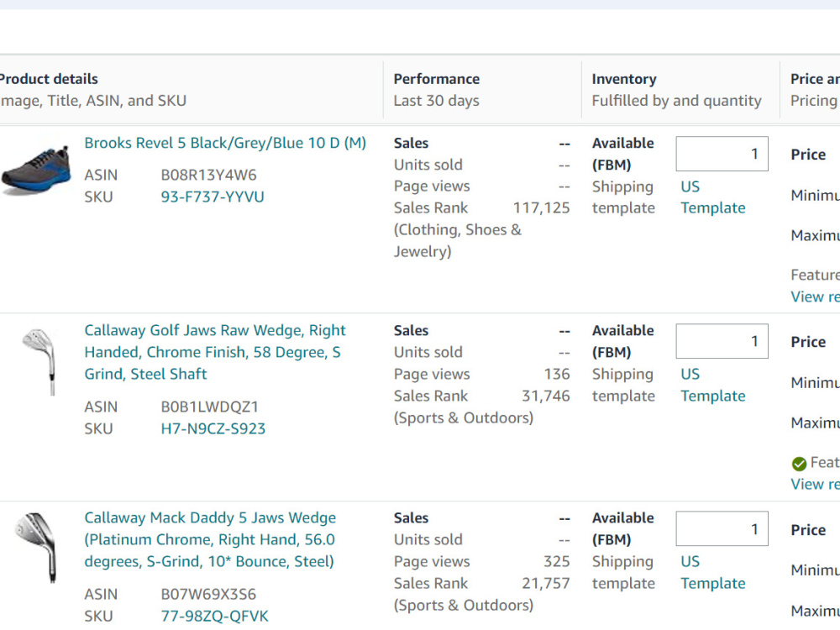Viewport: 840px width, 630px height.
Task: Open the Mack Daddy 5 wedge thumbnail
Action: coord(36,548)
